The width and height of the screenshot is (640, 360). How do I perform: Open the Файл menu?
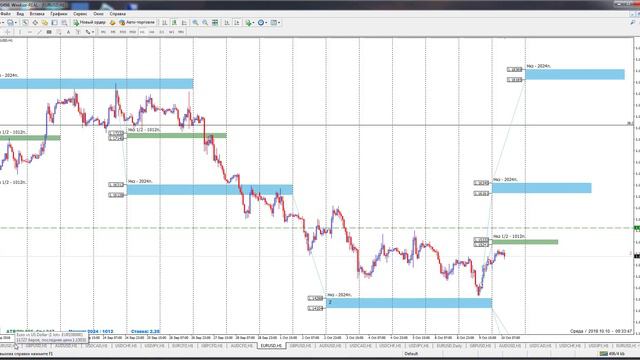(x=5, y=13)
